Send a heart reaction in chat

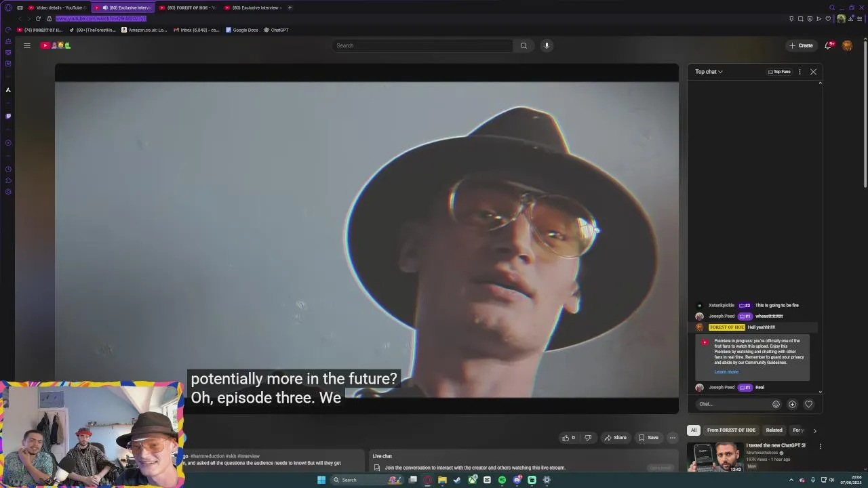(x=808, y=404)
